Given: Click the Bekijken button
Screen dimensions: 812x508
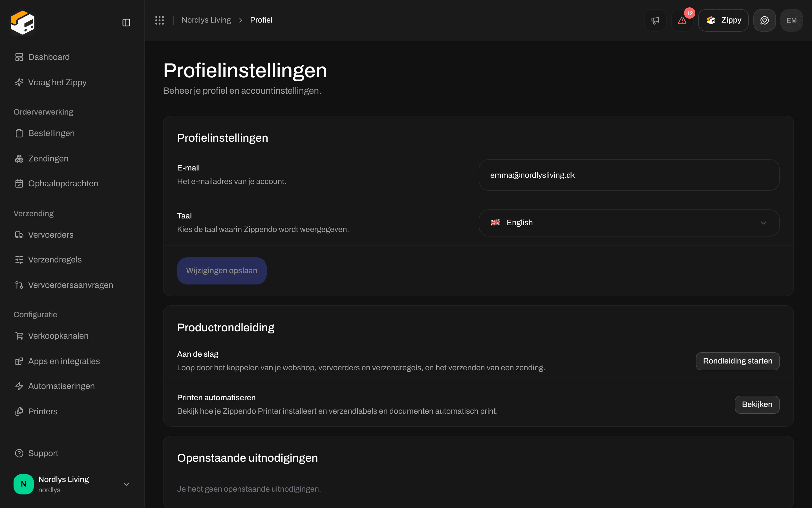Looking at the screenshot, I should [x=757, y=404].
